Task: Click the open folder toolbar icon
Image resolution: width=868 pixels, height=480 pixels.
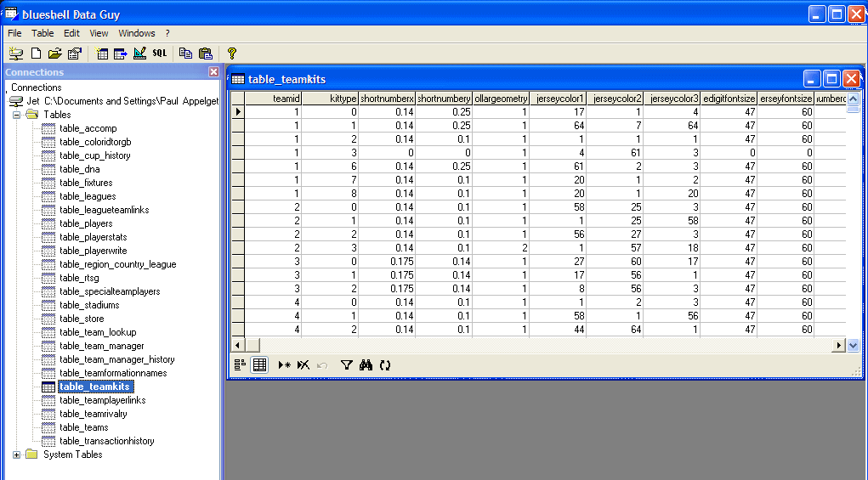Action: click(x=55, y=54)
